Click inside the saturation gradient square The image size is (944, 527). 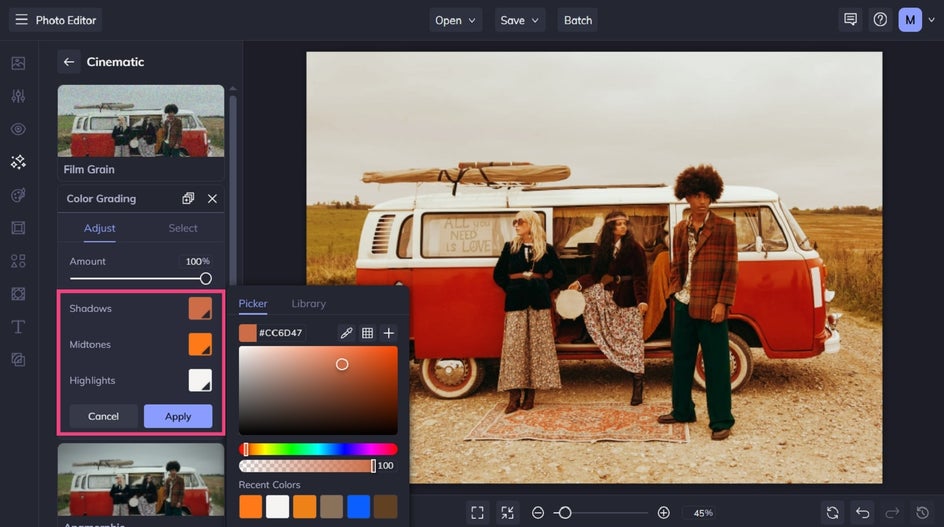[x=318, y=390]
